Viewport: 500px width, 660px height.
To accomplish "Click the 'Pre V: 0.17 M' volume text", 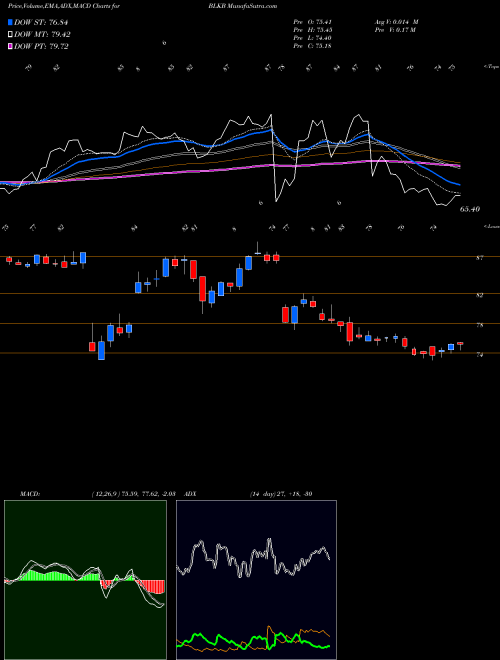I will 395,30.
